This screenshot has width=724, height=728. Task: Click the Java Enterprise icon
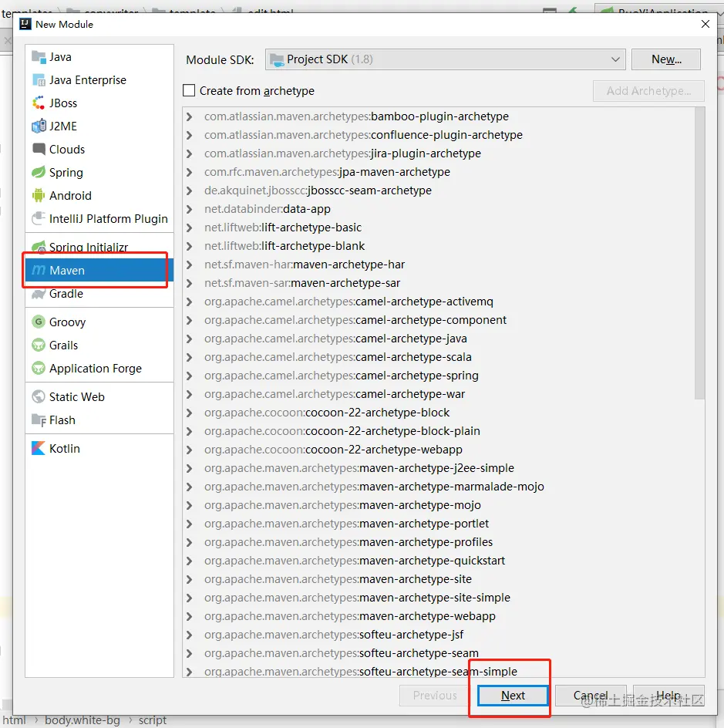39,80
